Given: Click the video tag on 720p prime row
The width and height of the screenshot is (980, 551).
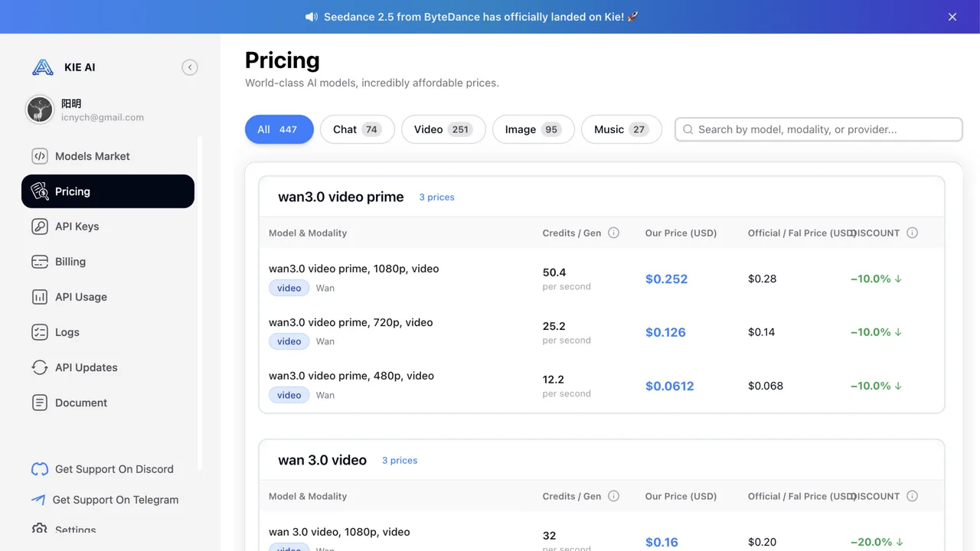Looking at the screenshot, I should click(x=289, y=341).
